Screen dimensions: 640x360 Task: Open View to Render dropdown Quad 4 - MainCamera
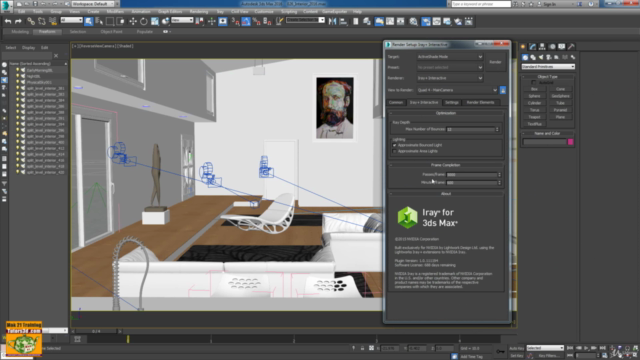tap(457, 90)
